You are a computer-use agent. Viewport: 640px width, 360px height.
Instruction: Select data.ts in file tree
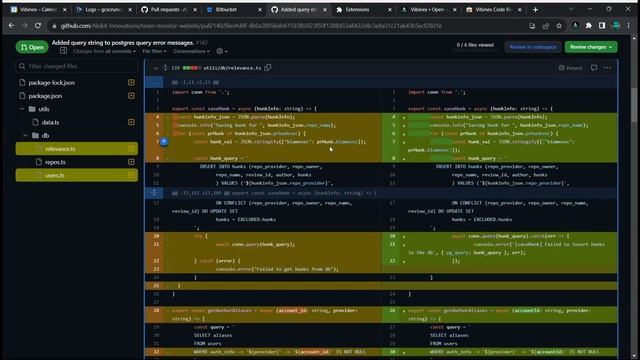[x=50, y=122]
